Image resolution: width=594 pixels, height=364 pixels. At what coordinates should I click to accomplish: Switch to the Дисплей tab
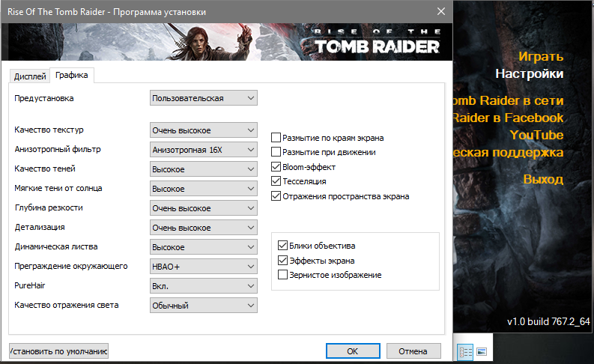pyautogui.click(x=30, y=76)
